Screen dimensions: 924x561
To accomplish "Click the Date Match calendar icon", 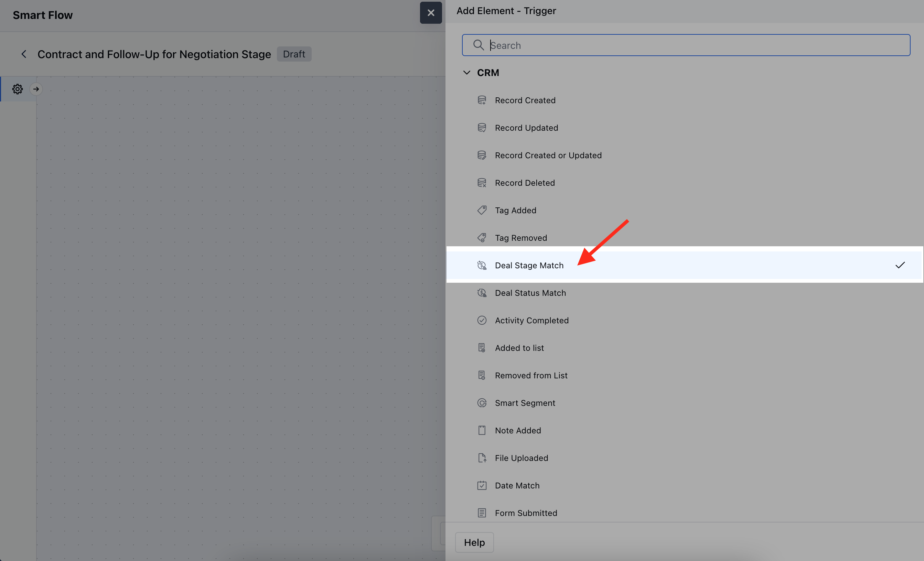I will [x=482, y=485].
